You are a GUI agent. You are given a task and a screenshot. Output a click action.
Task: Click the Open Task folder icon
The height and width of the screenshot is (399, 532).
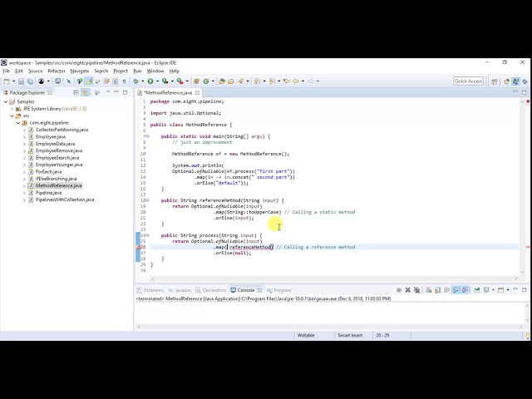coord(231,81)
